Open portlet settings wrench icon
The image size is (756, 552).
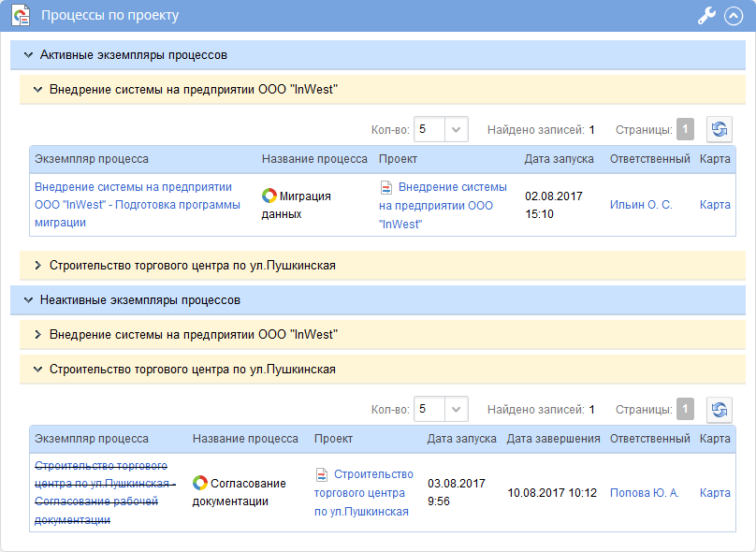[706, 16]
